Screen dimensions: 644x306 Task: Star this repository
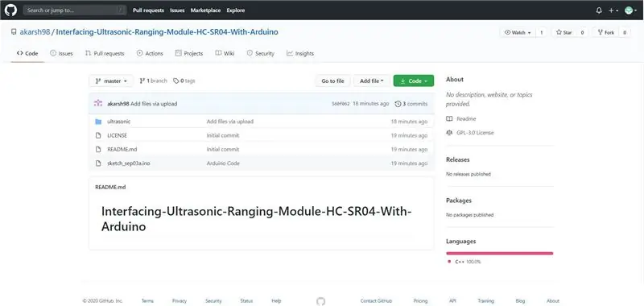point(564,32)
